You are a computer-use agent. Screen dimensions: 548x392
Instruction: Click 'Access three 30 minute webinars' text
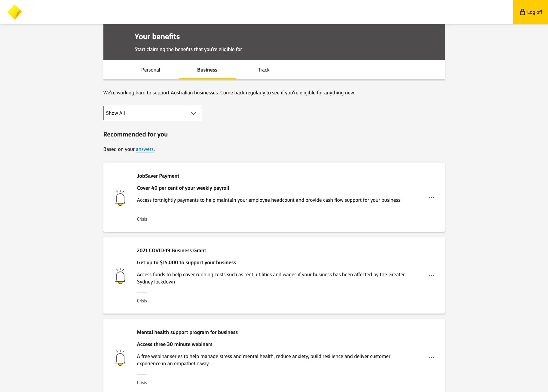click(x=175, y=344)
